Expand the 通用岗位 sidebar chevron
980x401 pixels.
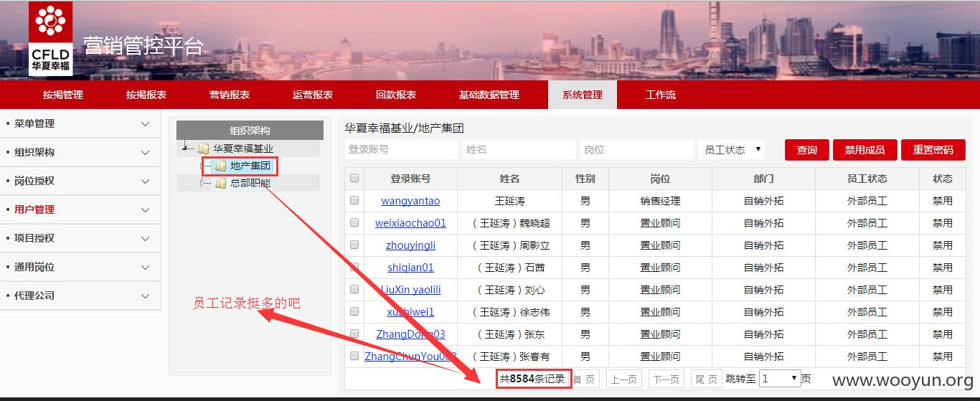[x=146, y=268]
